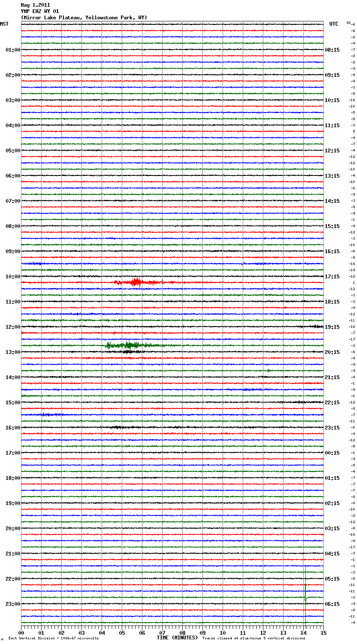Select the 08:00 MST time label
This screenshot has height=644, width=357.
pos(13,226)
